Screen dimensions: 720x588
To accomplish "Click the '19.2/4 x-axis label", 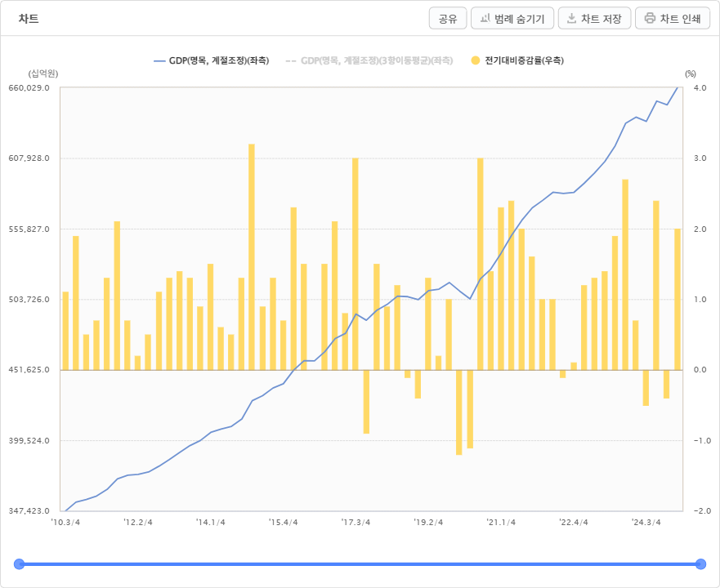I will tap(428, 523).
